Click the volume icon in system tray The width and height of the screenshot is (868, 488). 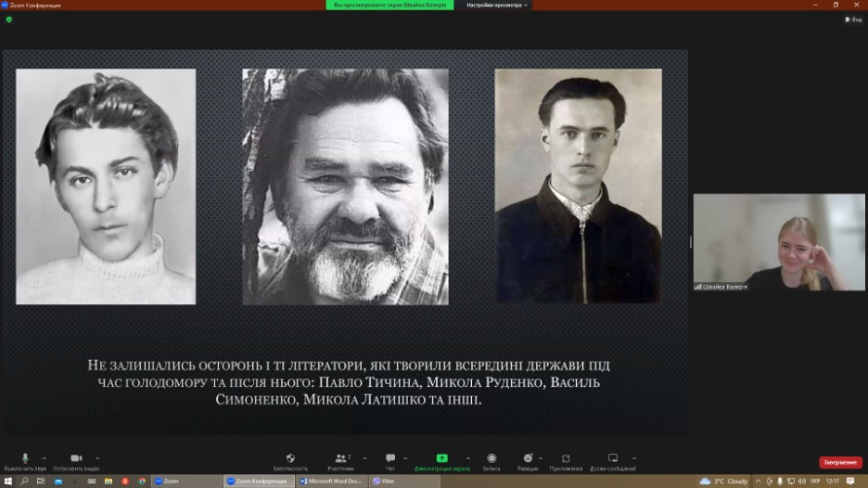click(x=802, y=482)
